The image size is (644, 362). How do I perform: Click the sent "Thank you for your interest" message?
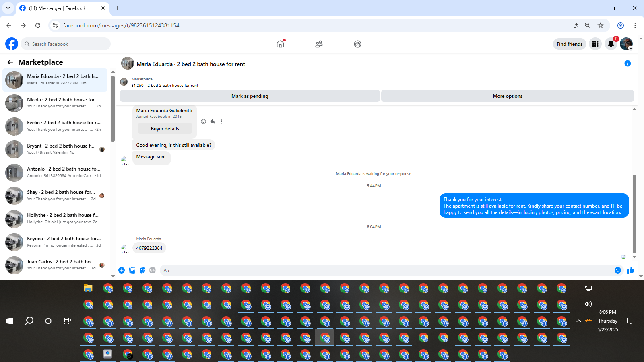coord(534,206)
